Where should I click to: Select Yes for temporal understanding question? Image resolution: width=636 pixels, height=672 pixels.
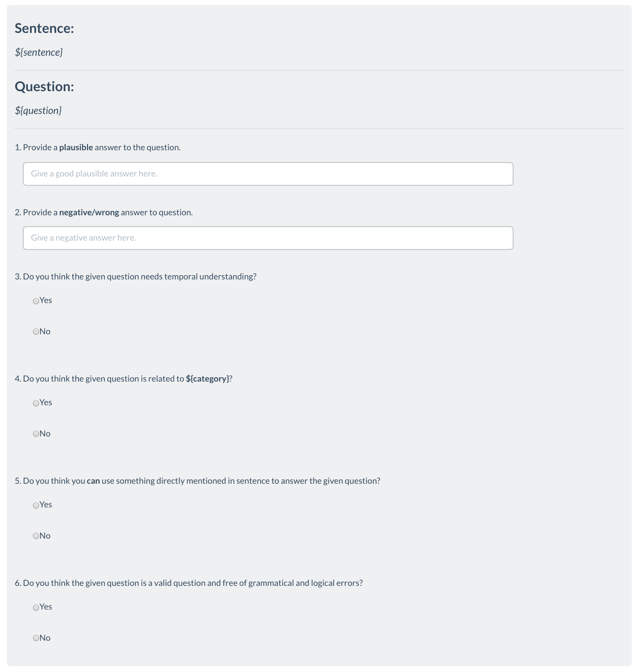(x=36, y=301)
